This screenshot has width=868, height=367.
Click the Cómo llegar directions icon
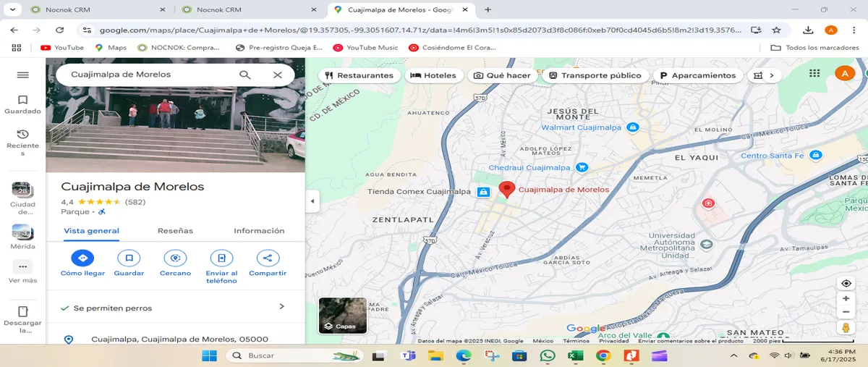pos(82,258)
